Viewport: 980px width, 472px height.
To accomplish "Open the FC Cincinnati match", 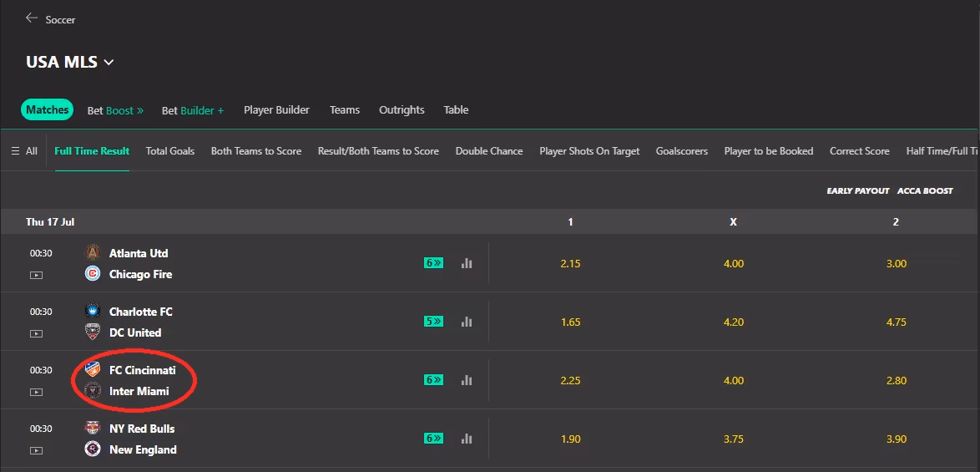I will [143, 370].
